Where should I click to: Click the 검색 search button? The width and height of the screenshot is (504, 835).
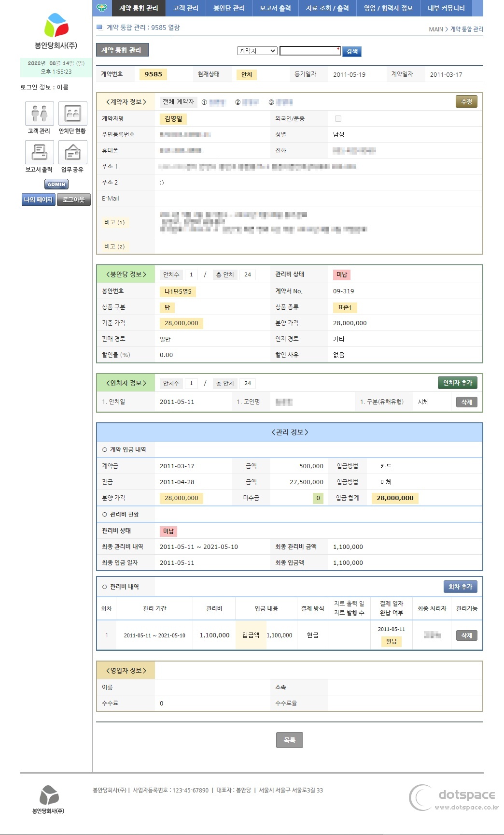(x=352, y=51)
